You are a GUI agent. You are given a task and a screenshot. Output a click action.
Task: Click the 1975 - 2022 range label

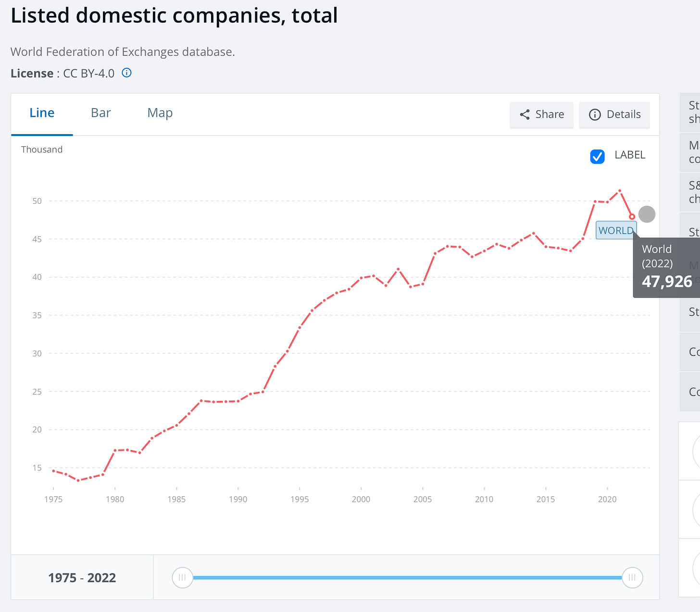point(82,578)
